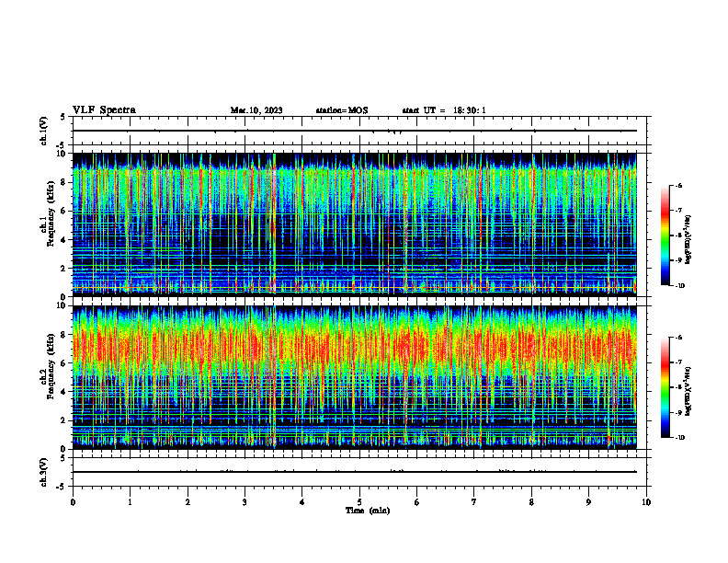Click time axis tick label "2"
The image size is (728, 563).
click(x=188, y=502)
